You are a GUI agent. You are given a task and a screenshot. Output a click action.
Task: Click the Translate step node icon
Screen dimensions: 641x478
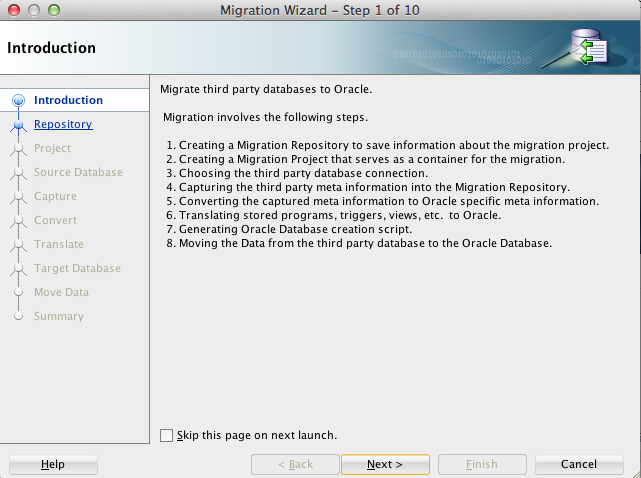[x=18, y=245]
